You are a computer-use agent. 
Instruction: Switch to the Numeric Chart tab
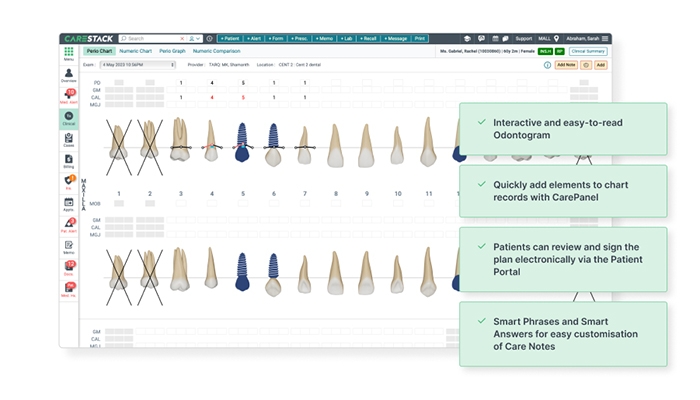click(136, 51)
